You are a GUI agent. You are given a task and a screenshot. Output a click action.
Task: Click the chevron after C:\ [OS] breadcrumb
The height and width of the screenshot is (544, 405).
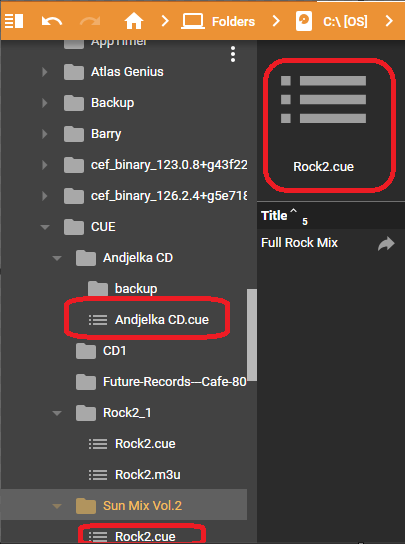389,21
